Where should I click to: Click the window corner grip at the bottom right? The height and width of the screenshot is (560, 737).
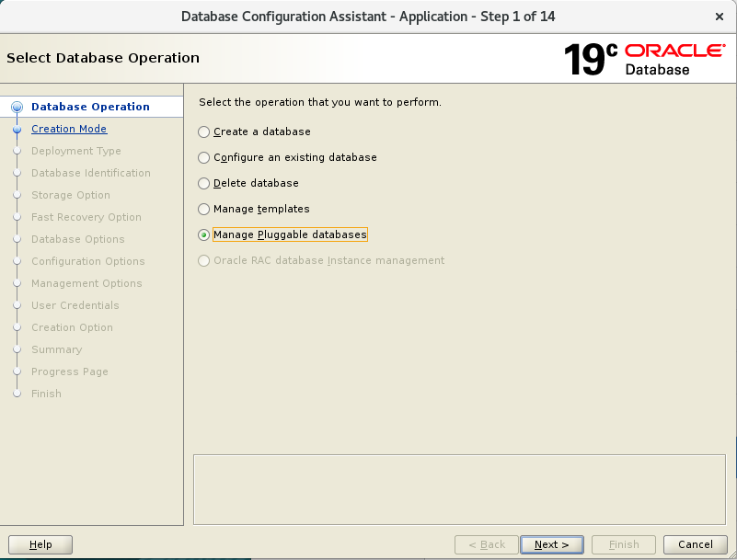[x=731, y=554]
